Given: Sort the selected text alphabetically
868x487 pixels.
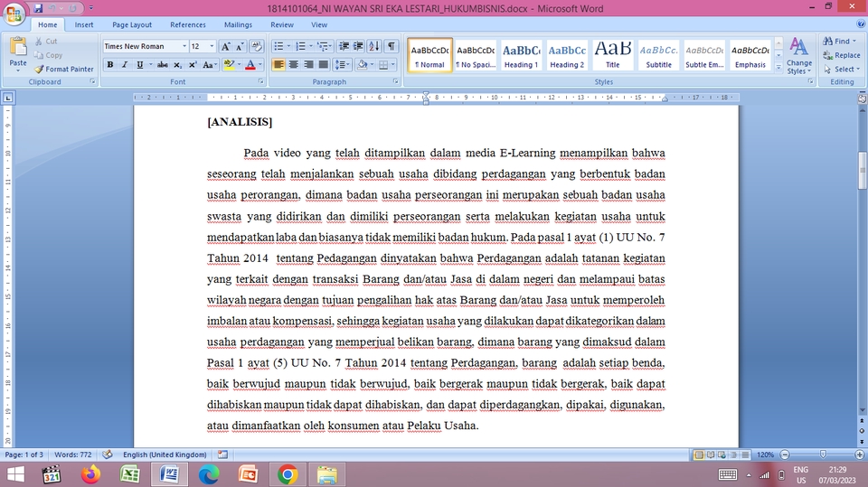Looking at the screenshot, I should [x=374, y=46].
